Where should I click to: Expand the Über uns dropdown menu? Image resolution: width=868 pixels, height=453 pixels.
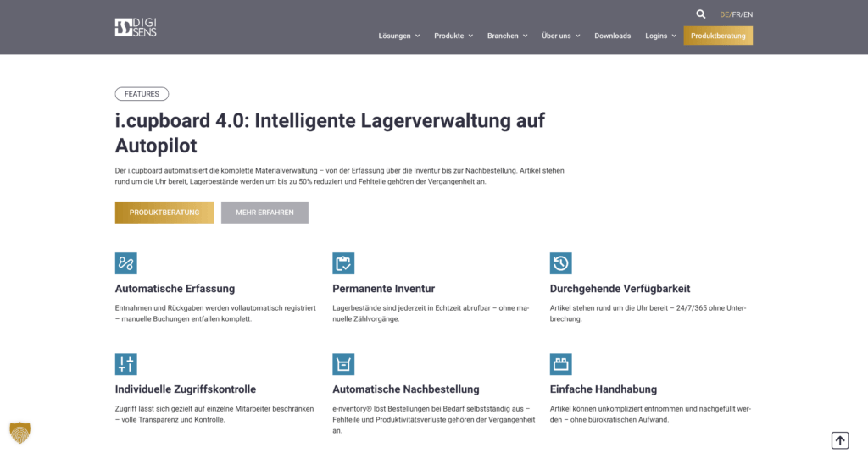pos(561,36)
